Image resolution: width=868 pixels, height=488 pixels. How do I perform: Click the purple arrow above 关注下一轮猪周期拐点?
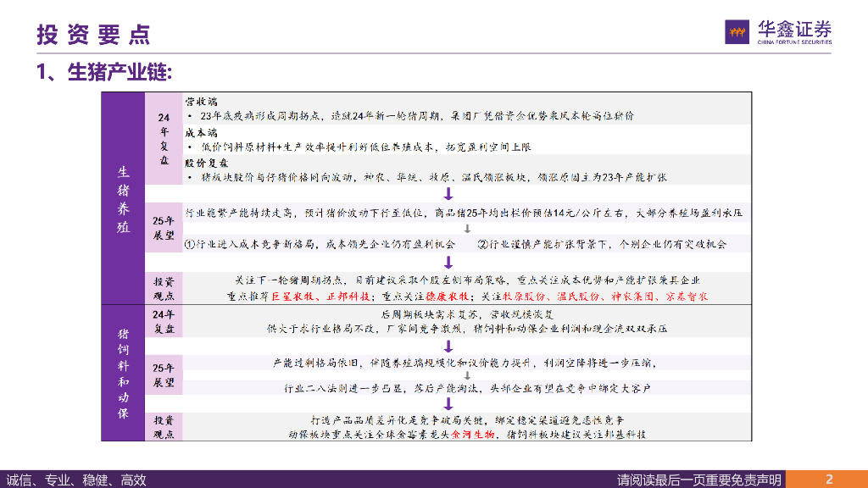(x=449, y=262)
